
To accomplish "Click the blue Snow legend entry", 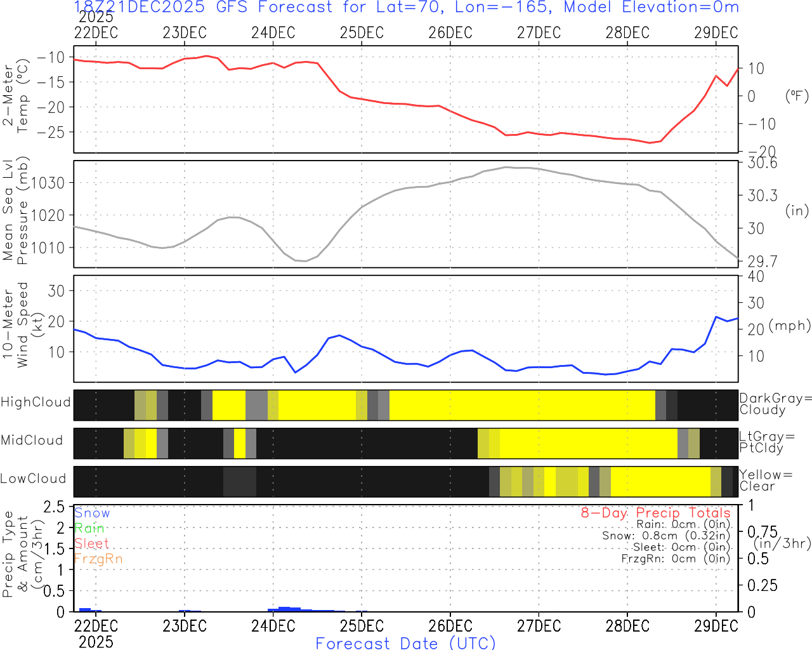I will (x=92, y=513).
